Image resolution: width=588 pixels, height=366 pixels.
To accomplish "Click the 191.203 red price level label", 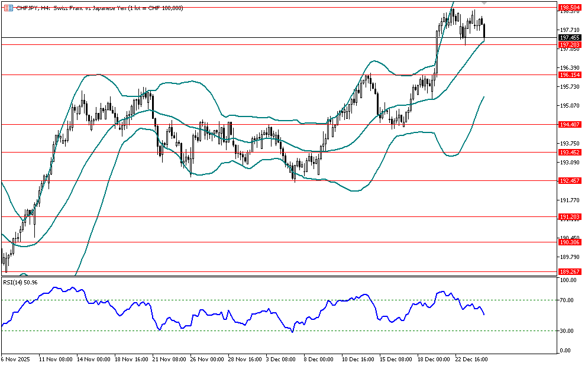I will pos(568,216).
